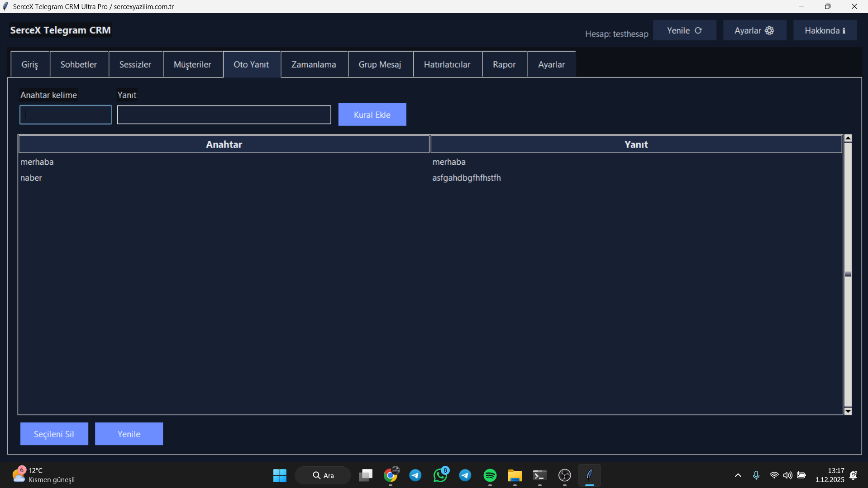Open Spotify from the taskbar
The image size is (868, 488).
[x=490, y=475]
